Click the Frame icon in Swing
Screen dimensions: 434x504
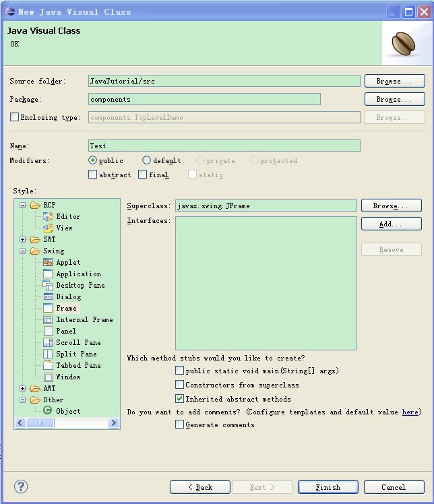point(48,308)
